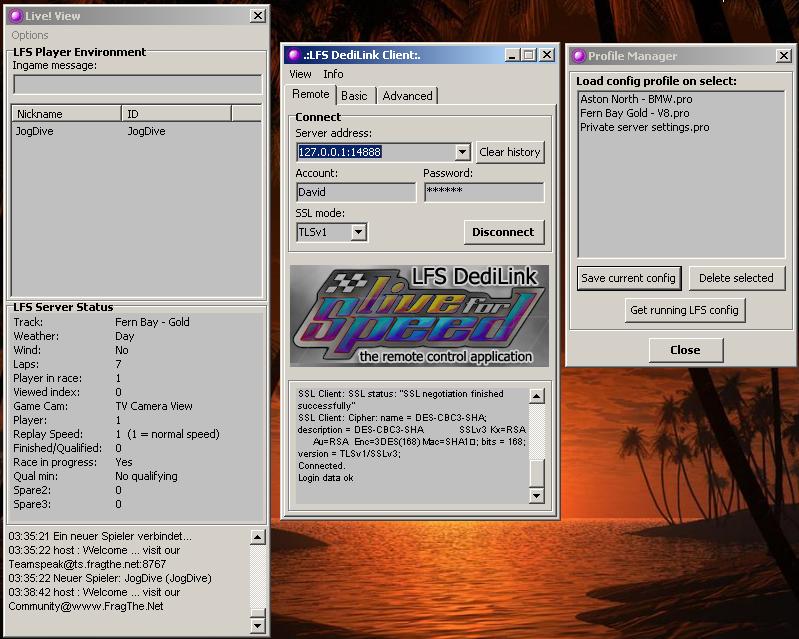
Task: Select Aston North - BMW.pro profile
Action: pyautogui.click(x=636, y=99)
